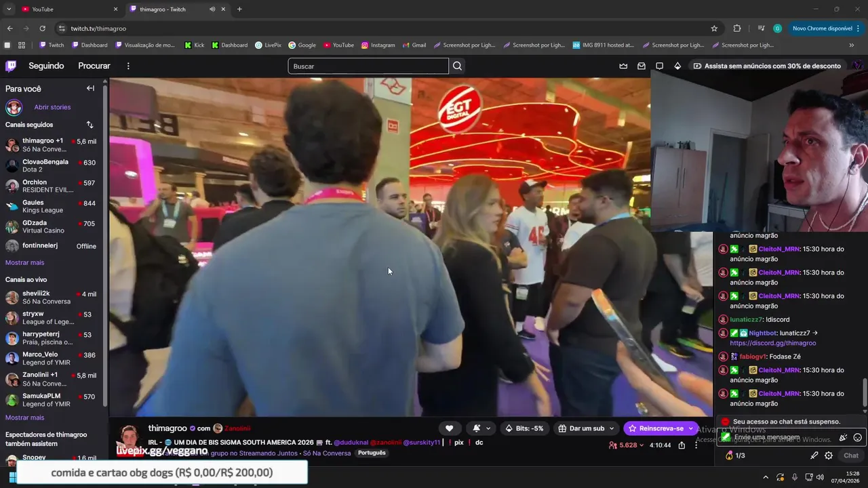Open discord.gg/thimagroo link in chat
This screenshot has width=868, height=488.
pos(773,343)
